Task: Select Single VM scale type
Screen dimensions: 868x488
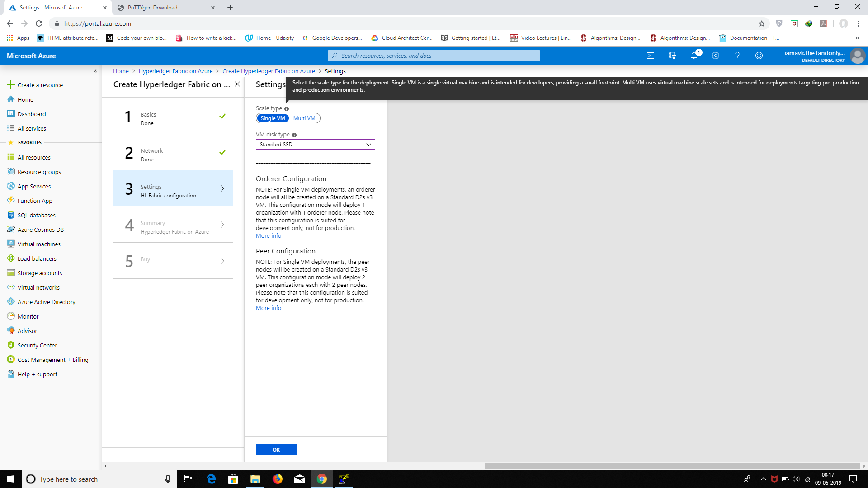Action: [x=273, y=118]
